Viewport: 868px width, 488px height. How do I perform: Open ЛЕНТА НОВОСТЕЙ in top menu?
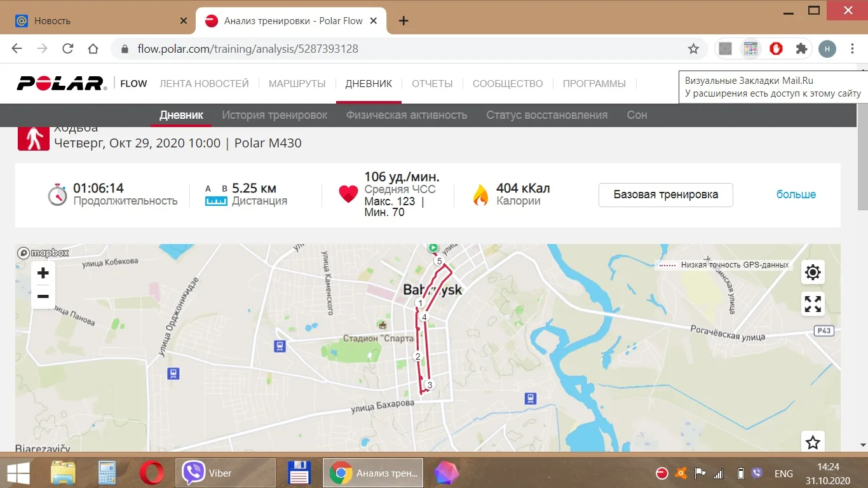(x=204, y=83)
